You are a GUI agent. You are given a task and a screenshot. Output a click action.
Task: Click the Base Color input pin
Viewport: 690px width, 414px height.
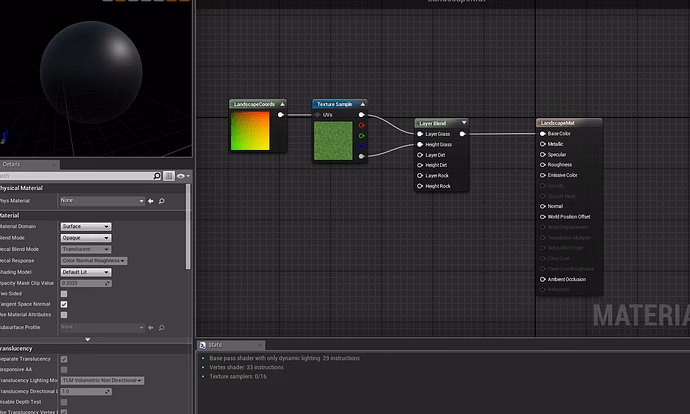543,134
